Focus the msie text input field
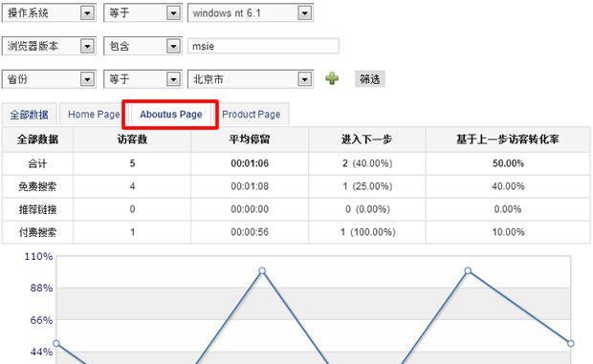The image size is (593, 364). click(x=263, y=46)
